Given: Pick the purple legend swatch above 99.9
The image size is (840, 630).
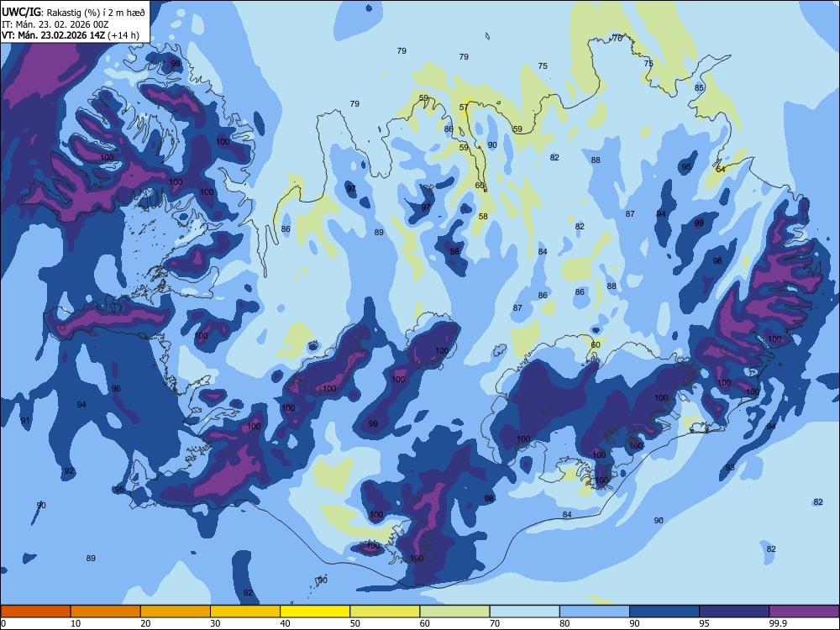Looking at the screenshot, I should coord(804,612).
